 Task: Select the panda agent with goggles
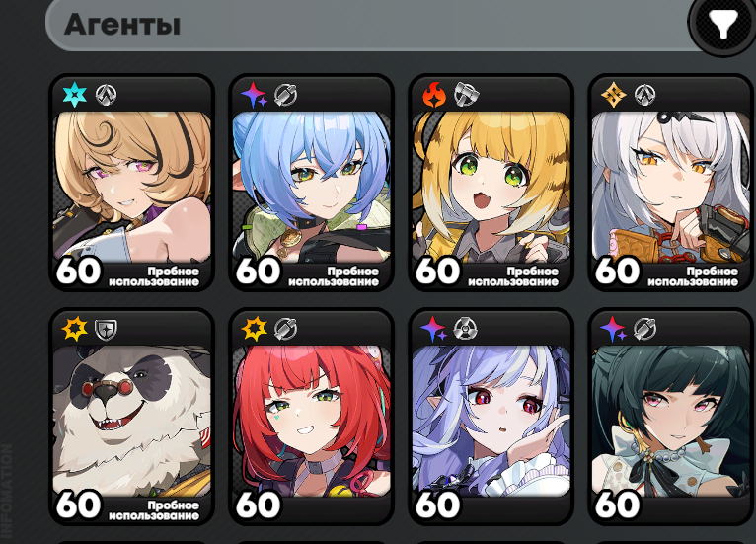pos(132,421)
